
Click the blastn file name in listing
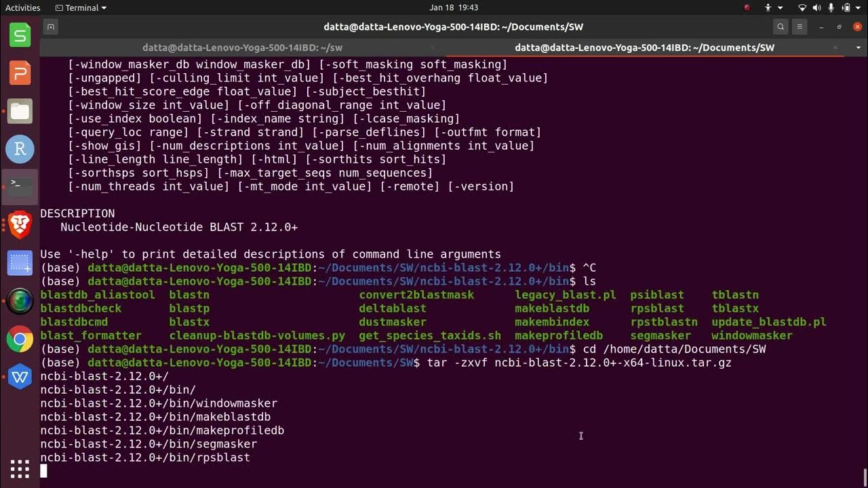[x=189, y=295]
